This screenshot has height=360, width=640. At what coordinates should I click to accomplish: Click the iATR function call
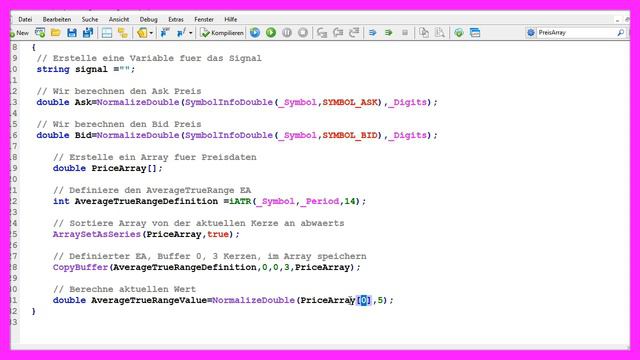pos(240,202)
